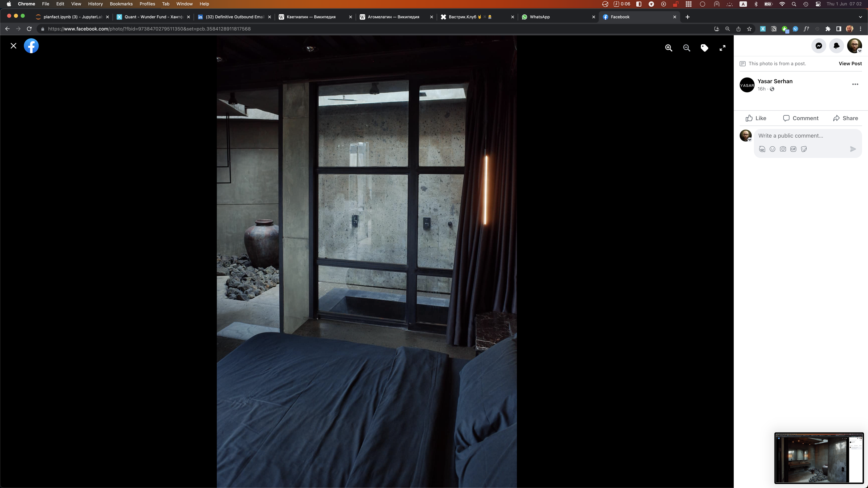Click the View Post link
Screen dimensions: 868x488
coord(850,64)
